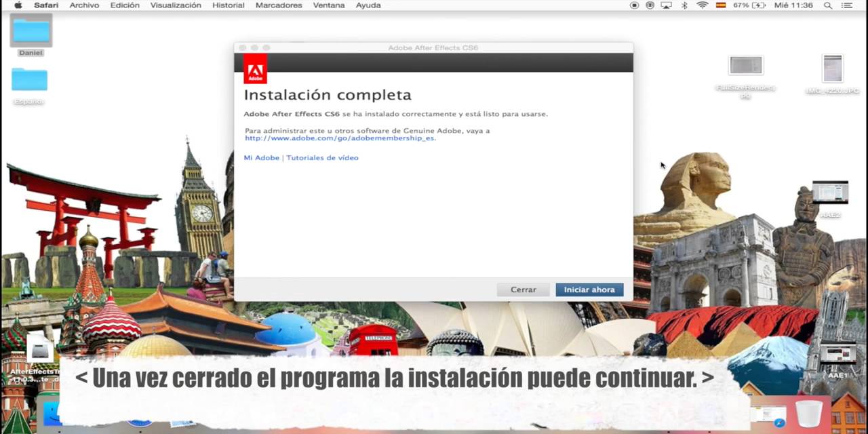The height and width of the screenshot is (434, 868).
Task: Open the Wi-Fi status menu
Action: pos(703,5)
